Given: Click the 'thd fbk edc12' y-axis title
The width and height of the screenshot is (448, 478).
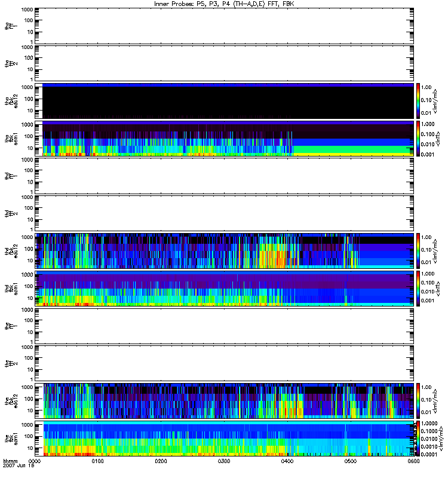Looking at the screenshot, I should (x=11, y=251).
